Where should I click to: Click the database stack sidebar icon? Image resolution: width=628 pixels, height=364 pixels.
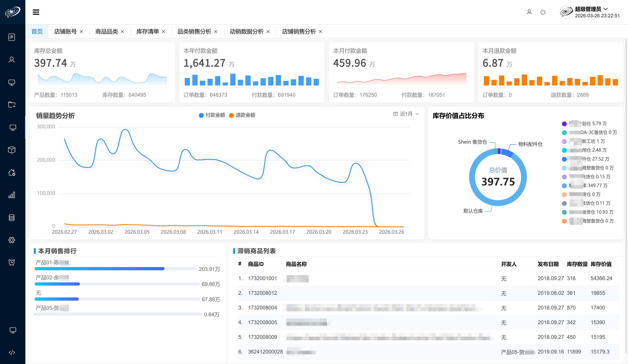click(12, 218)
